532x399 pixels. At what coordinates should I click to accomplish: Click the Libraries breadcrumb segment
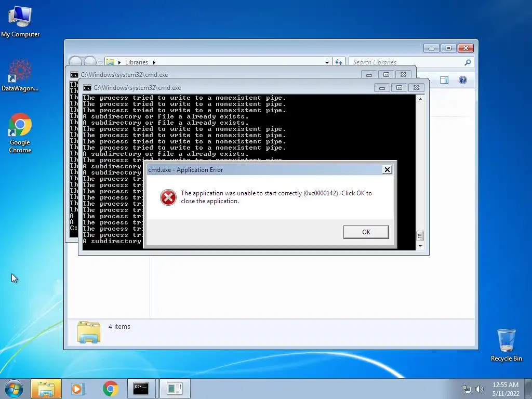tap(137, 62)
